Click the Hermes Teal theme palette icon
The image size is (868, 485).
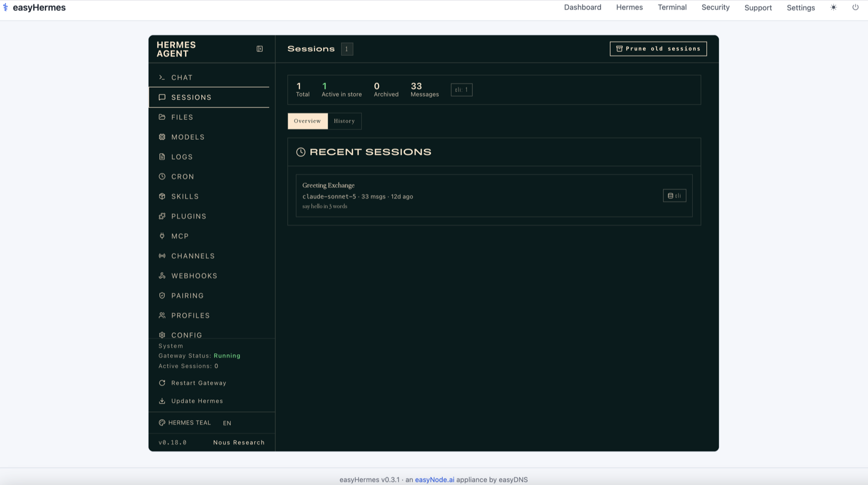pyautogui.click(x=162, y=423)
